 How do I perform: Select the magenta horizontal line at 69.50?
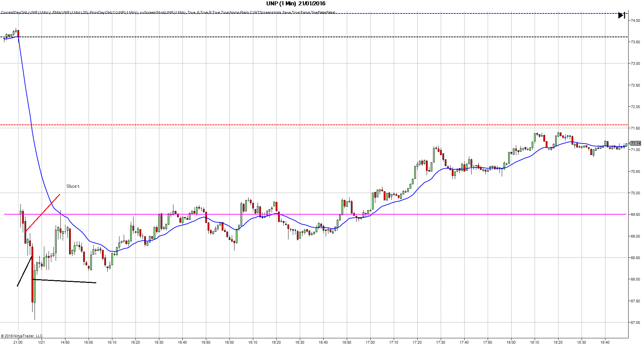(315, 214)
